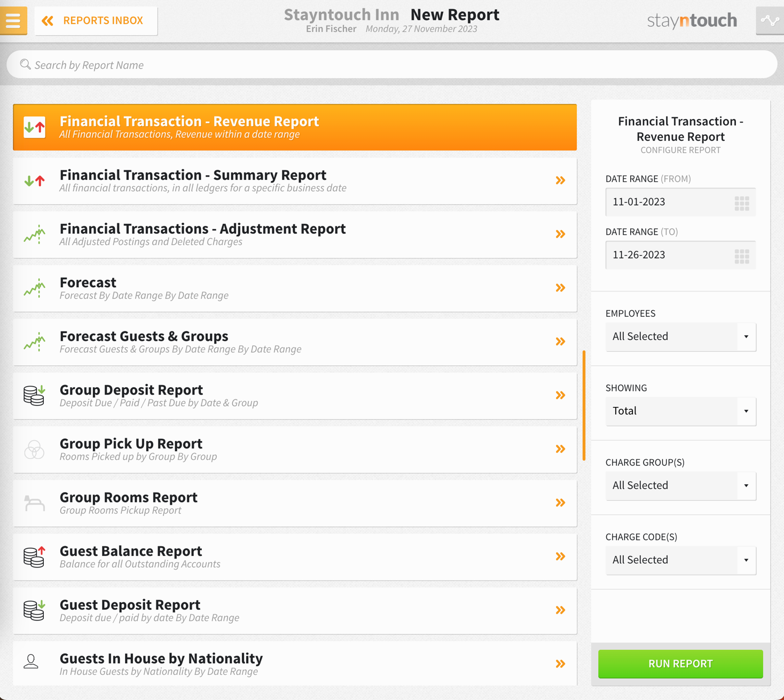Click the Group Rooms Report bed icon
784x700 pixels.
[35, 503]
